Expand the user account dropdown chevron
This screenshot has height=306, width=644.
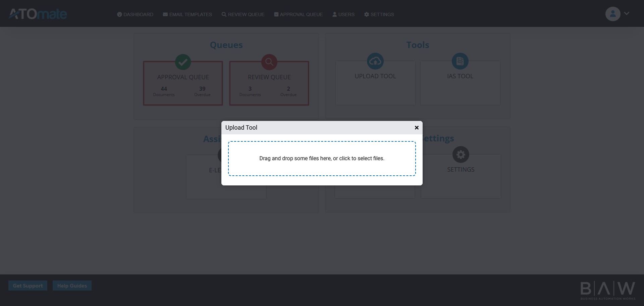627,13
